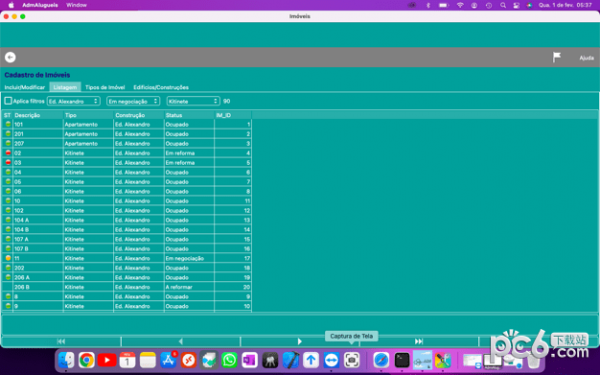Select the row described as 201
Viewport: 600px width, 375px height.
click(127, 134)
